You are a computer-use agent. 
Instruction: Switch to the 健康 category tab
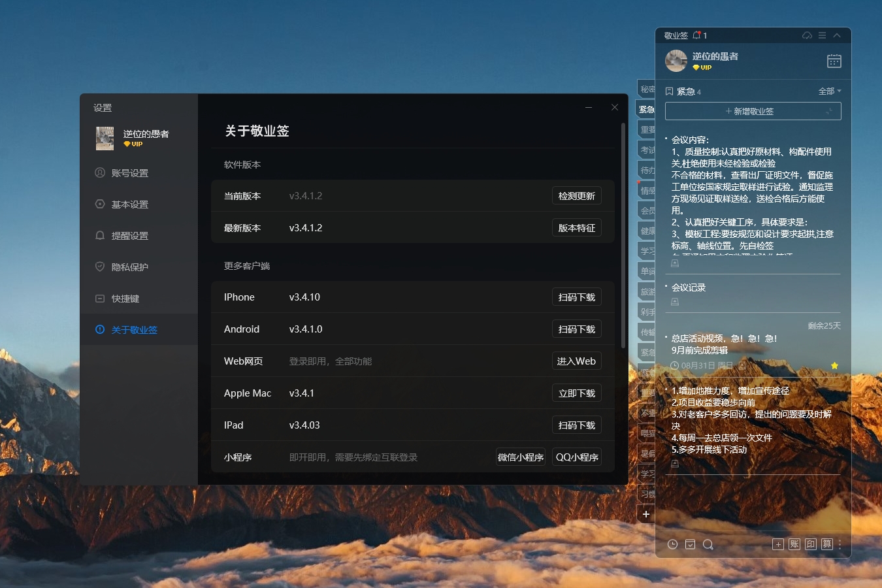pyautogui.click(x=647, y=231)
